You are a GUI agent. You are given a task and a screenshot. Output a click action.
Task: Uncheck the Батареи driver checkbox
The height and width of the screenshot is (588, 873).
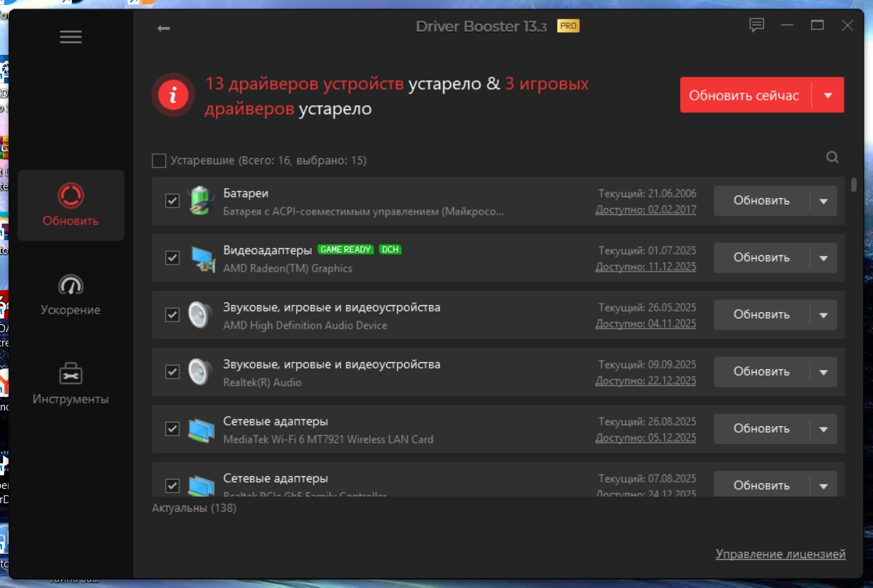point(172,200)
